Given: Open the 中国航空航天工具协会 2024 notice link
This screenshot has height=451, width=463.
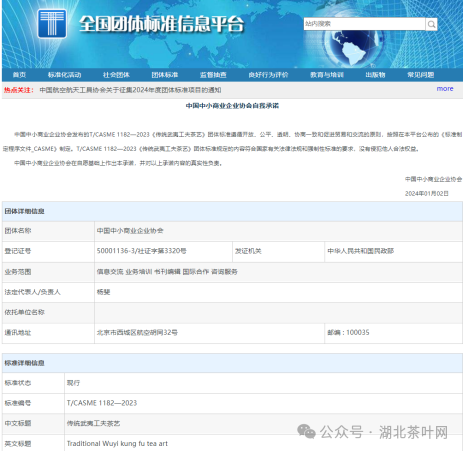Looking at the screenshot, I should (130, 90).
